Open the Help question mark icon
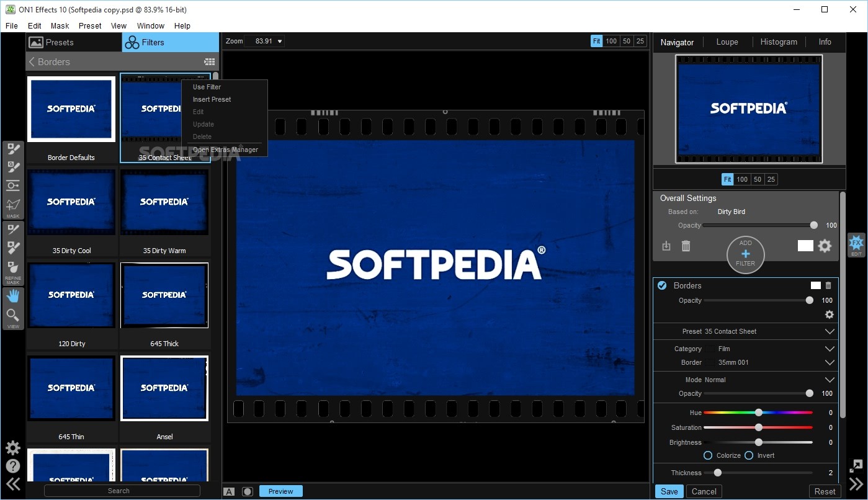 (13, 466)
